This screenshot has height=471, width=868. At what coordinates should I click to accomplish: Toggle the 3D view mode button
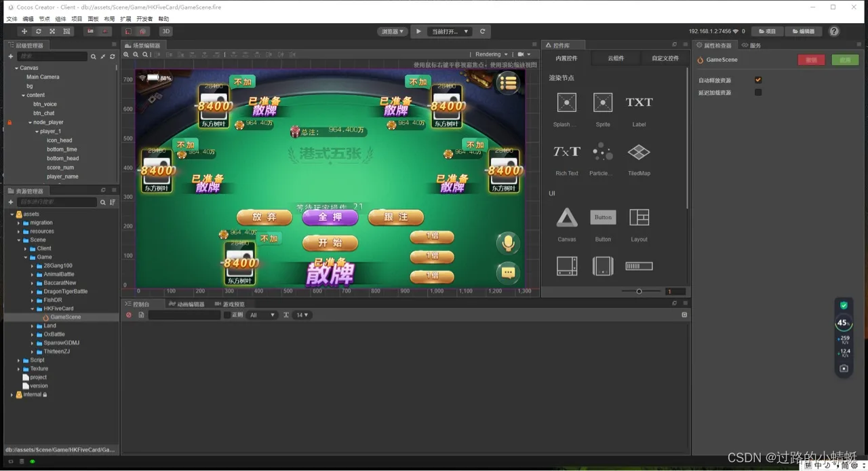[165, 31]
